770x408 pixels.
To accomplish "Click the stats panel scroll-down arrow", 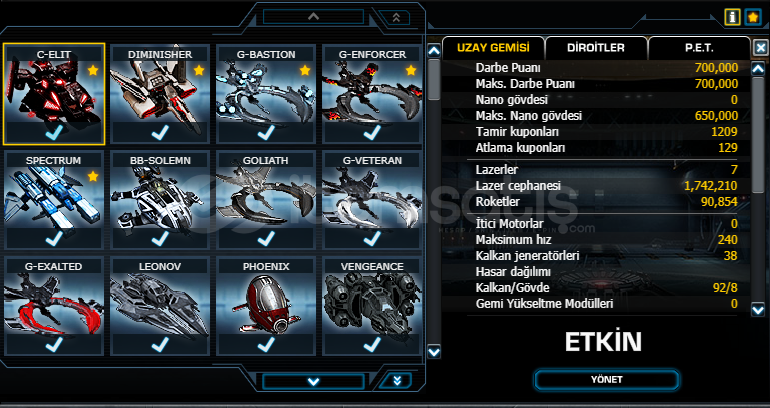I will coord(758,309).
